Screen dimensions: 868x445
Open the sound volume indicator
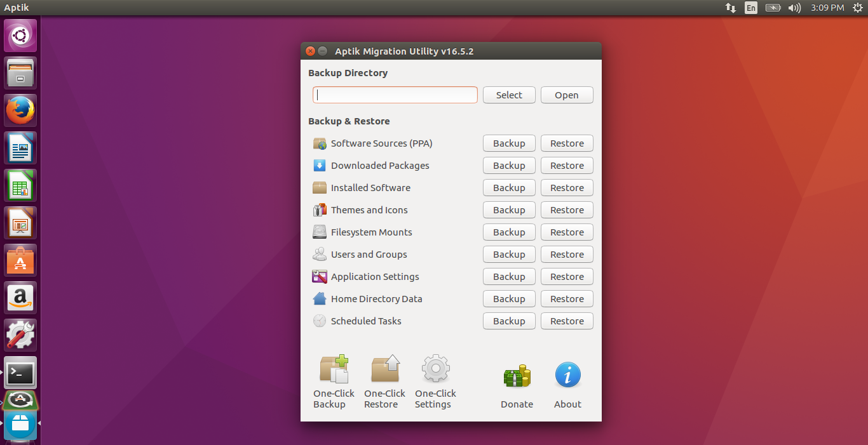pos(794,8)
